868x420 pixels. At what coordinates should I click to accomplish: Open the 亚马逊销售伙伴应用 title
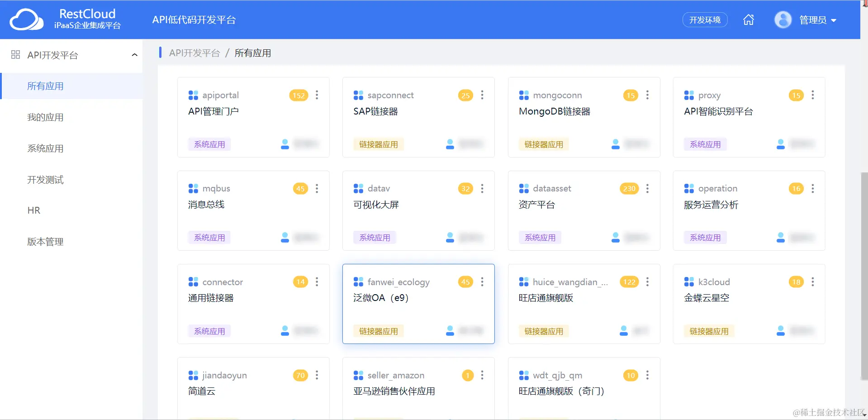[x=394, y=391]
